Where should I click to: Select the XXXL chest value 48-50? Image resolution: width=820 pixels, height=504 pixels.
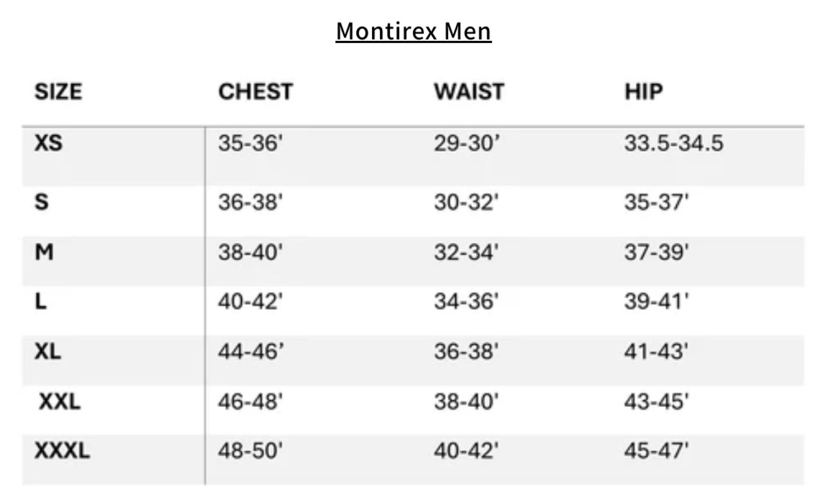(x=251, y=452)
